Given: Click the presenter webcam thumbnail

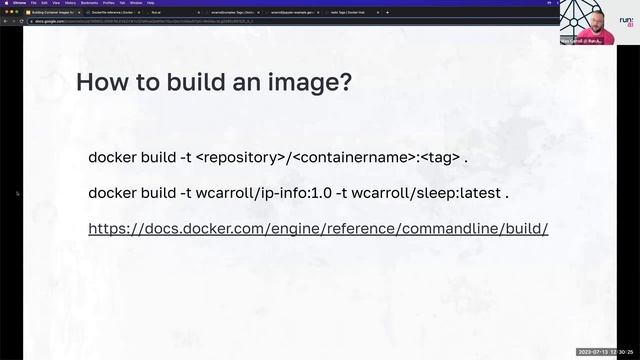Looking at the screenshot, I should [587, 22].
